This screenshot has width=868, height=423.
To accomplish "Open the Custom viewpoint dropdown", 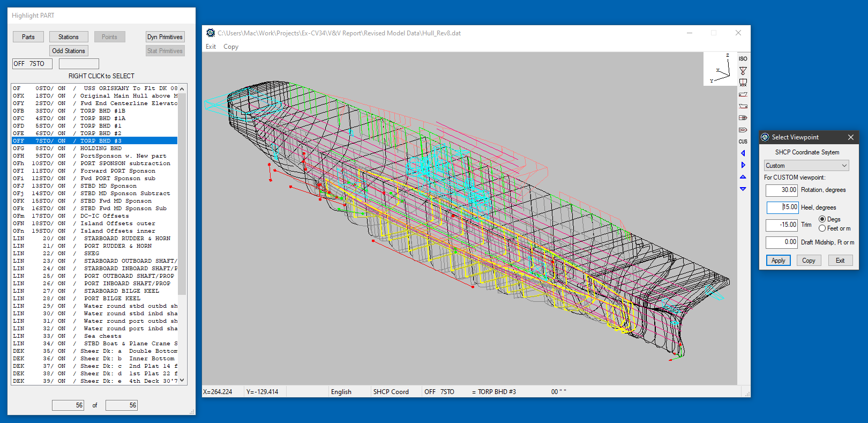I will pos(806,166).
